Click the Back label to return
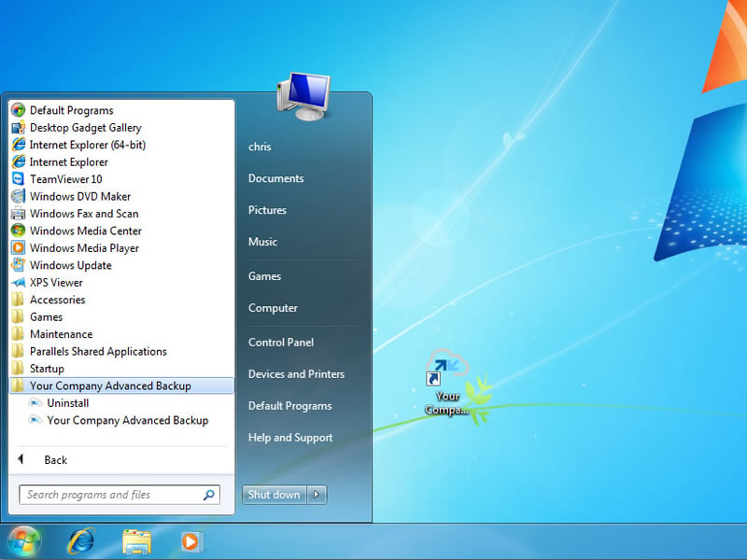The image size is (747, 560). click(x=56, y=460)
